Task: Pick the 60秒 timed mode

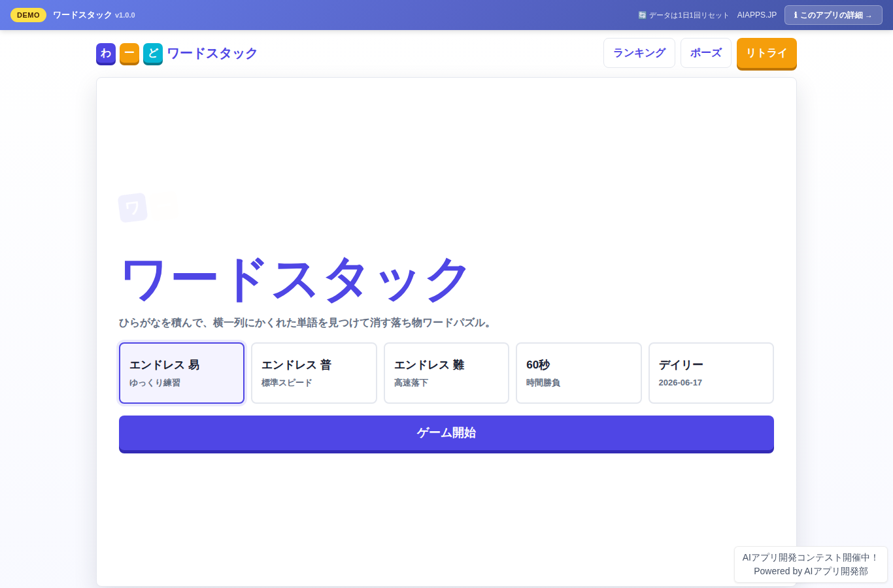Action: [579, 373]
